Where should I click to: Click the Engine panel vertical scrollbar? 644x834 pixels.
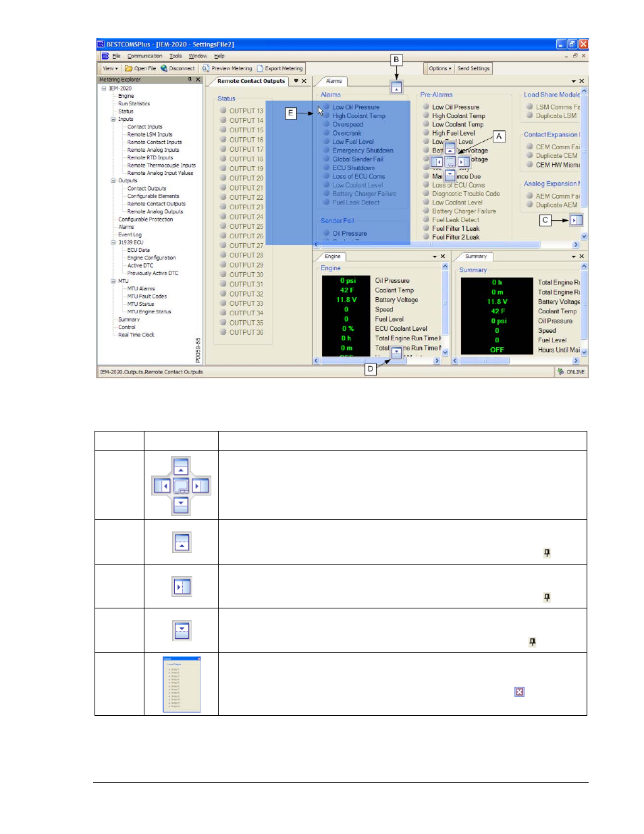(x=445, y=309)
